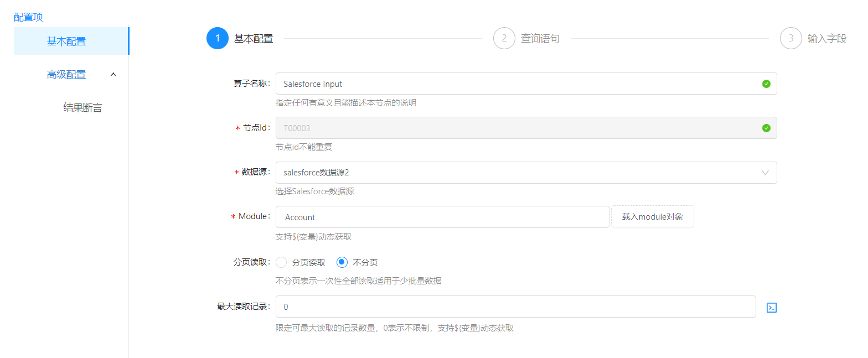Open variable editor icon beside 最大读取记录
This screenshot has width=868, height=358.
point(772,308)
